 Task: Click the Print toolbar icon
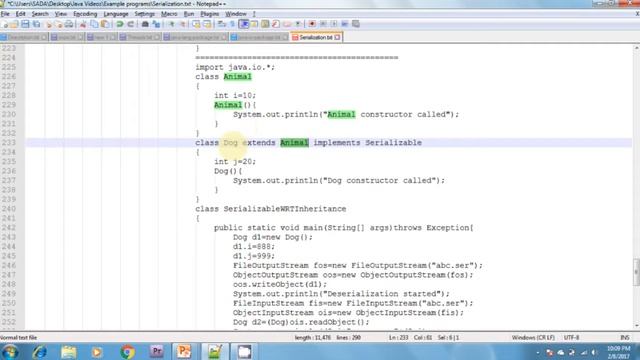tap(69, 24)
